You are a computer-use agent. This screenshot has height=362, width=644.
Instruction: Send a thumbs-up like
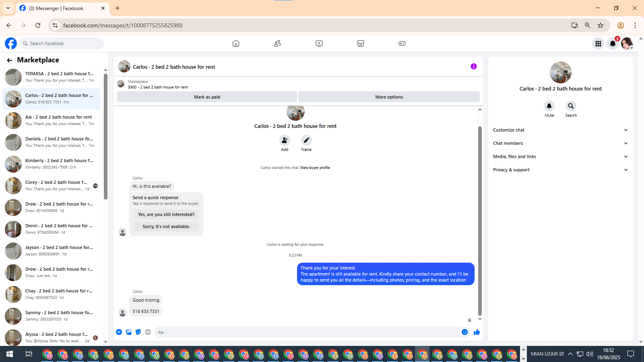(x=477, y=332)
